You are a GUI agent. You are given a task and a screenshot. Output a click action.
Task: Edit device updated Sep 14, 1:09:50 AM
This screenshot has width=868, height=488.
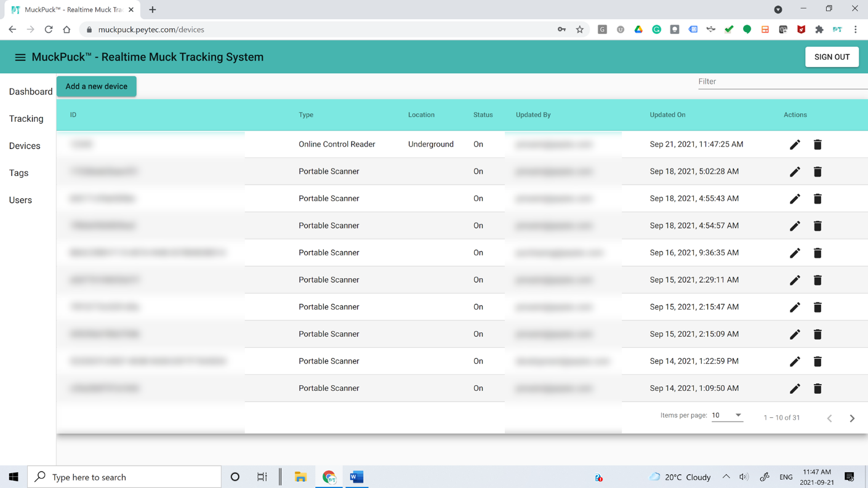point(795,388)
